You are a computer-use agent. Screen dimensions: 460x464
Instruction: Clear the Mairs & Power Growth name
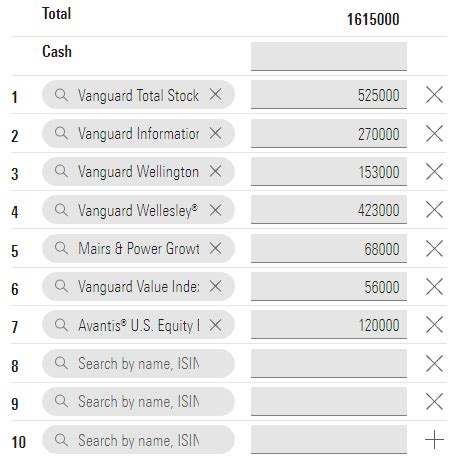pyautogui.click(x=215, y=248)
